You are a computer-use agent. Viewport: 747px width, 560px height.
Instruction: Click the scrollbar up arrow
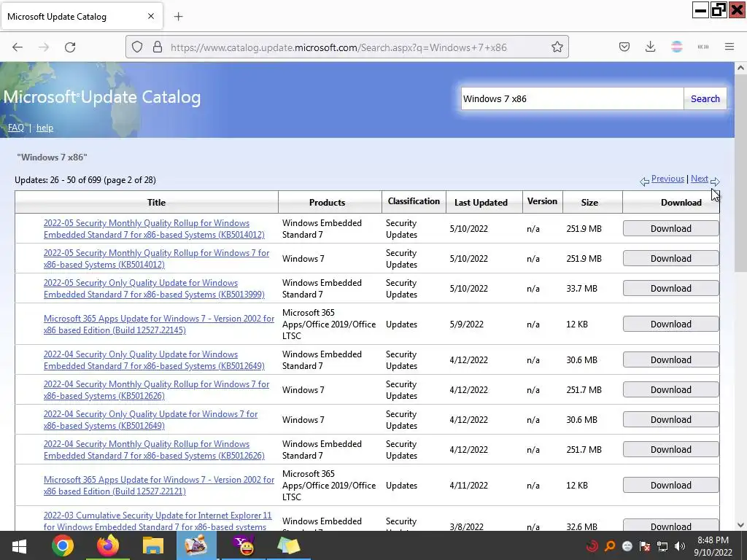[x=740, y=68]
